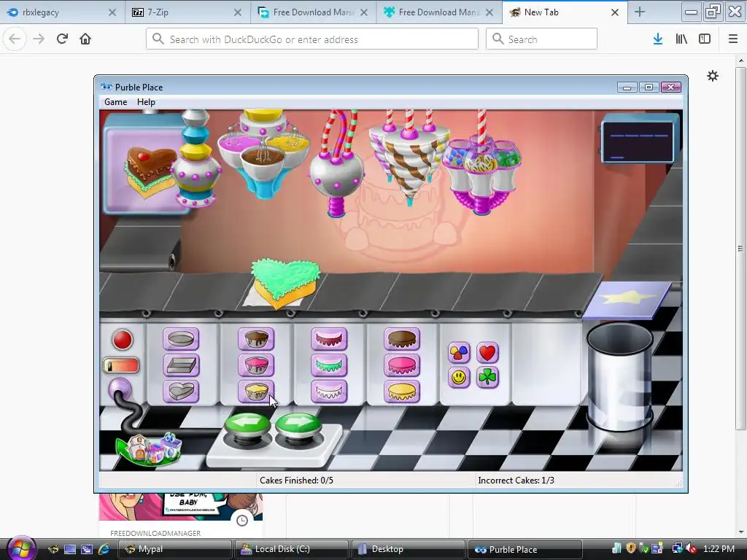Add the smiley face decoration
The height and width of the screenshot is (560, 747).
(x=460, y=378)
